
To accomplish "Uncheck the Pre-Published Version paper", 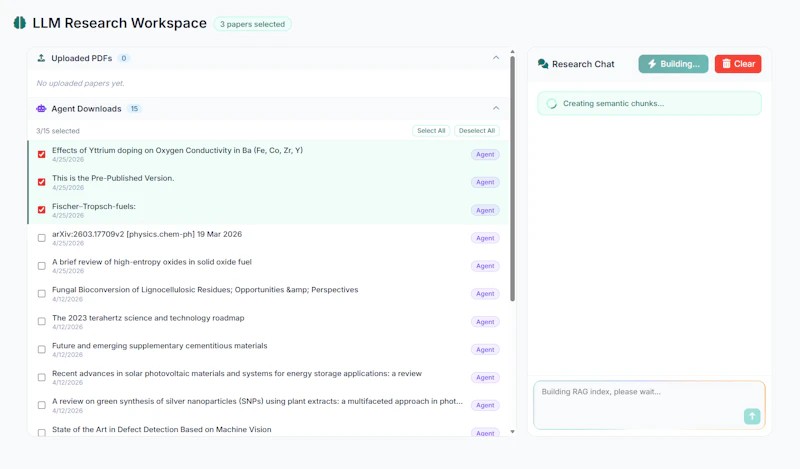I will click(x=42, y=182).
